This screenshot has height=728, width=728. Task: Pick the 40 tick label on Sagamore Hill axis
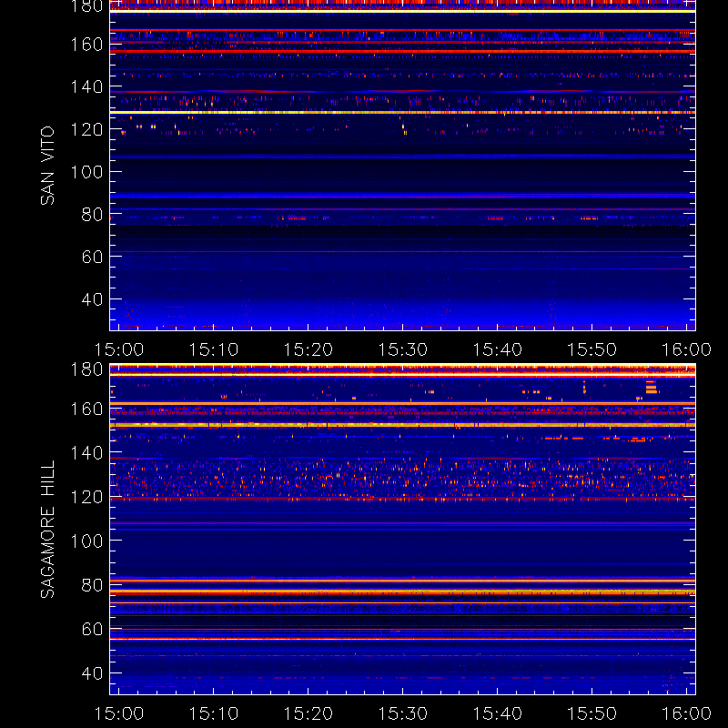coord(93,673)
